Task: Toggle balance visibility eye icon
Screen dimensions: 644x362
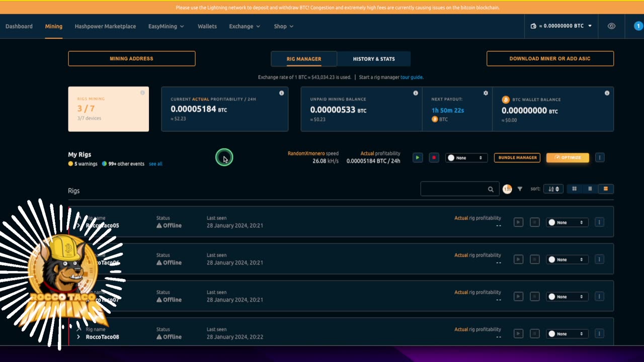Action: coord(611,26)
